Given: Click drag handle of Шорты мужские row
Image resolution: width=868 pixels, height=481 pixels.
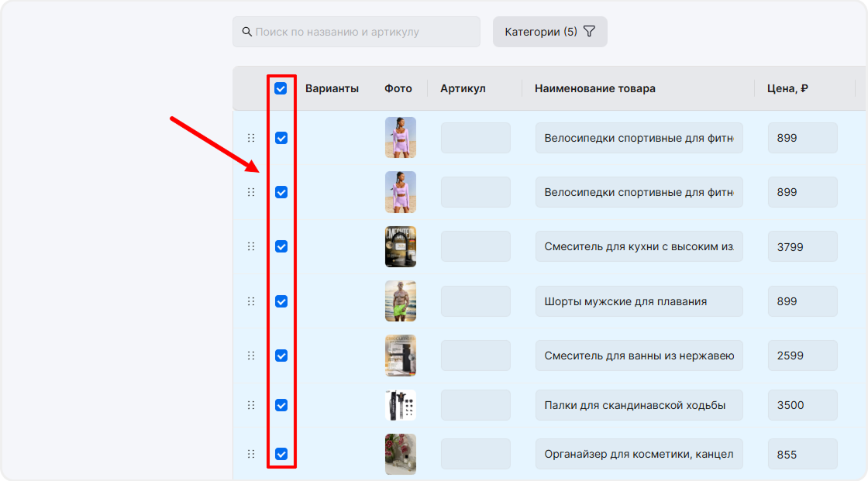Looking at the screenshot, I should [250, 301].
